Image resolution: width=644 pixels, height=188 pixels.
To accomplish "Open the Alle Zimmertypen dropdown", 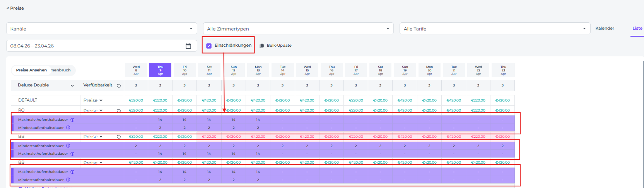I will (x=298, y=29).
